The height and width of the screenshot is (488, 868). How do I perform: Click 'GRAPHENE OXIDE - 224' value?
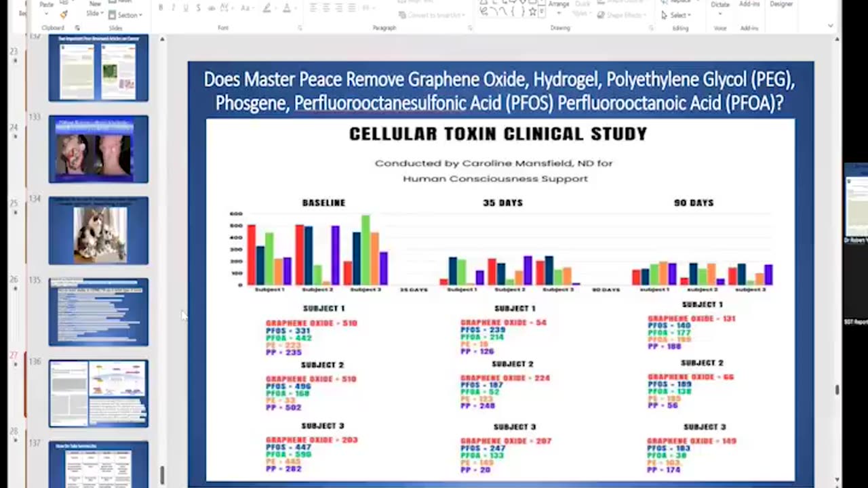point(505,378)
